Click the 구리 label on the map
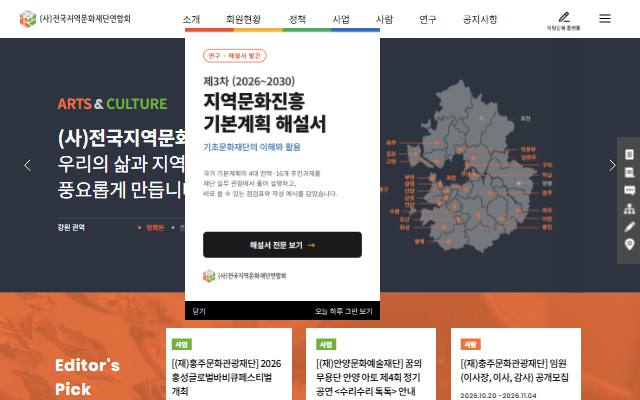The height and width of the screenshot is (400, 640). coord(547,165)
